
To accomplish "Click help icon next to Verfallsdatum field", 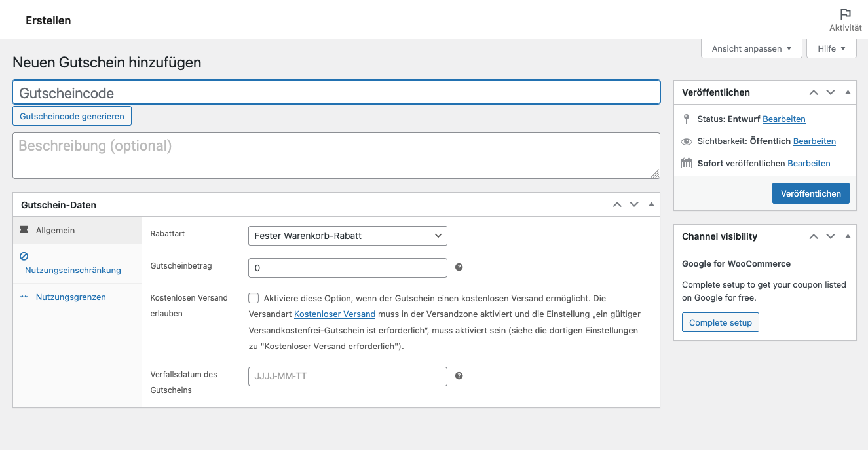I will [459, 376].
